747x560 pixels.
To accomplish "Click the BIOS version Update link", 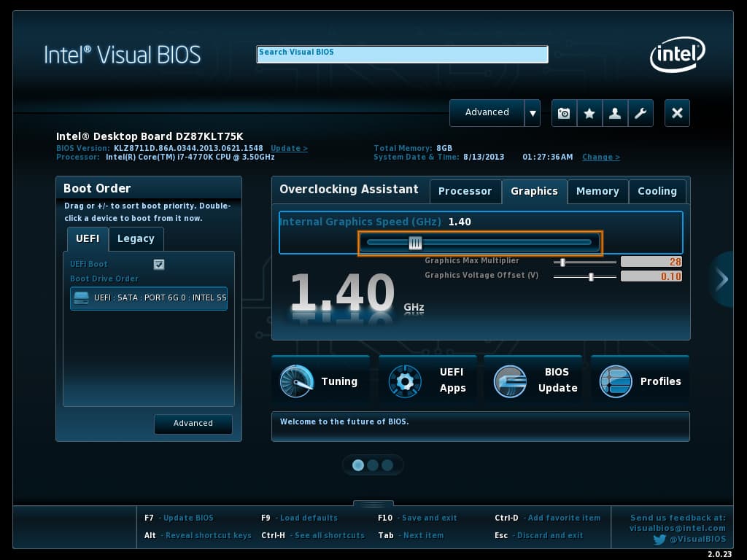I will [289, 148].
